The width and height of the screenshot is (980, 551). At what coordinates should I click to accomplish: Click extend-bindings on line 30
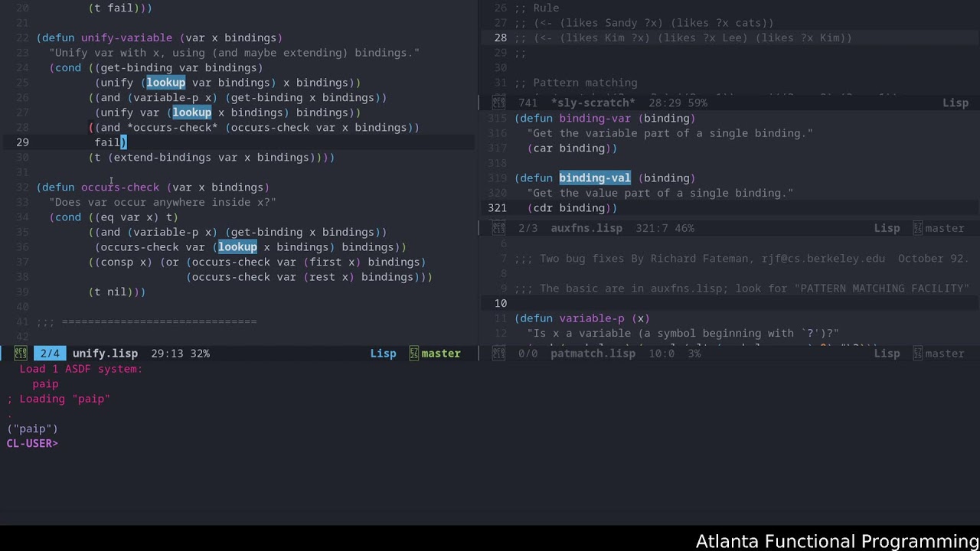[162, 158]
